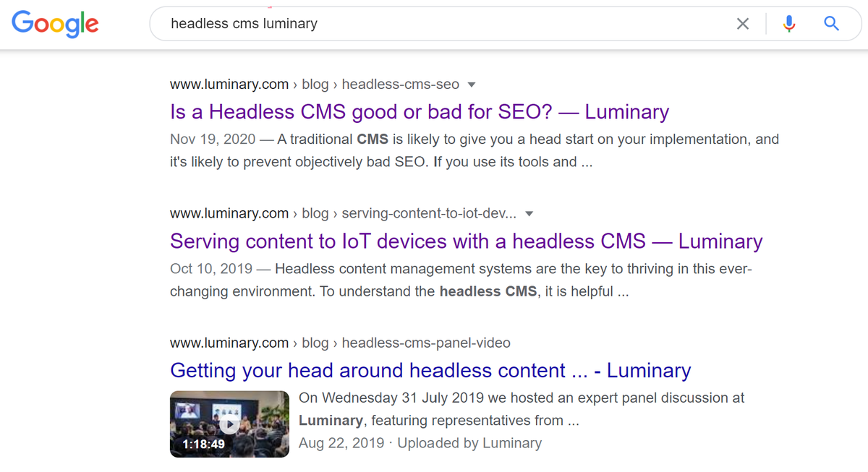Open 'Getting your head around headless content' result

point(430,370)
